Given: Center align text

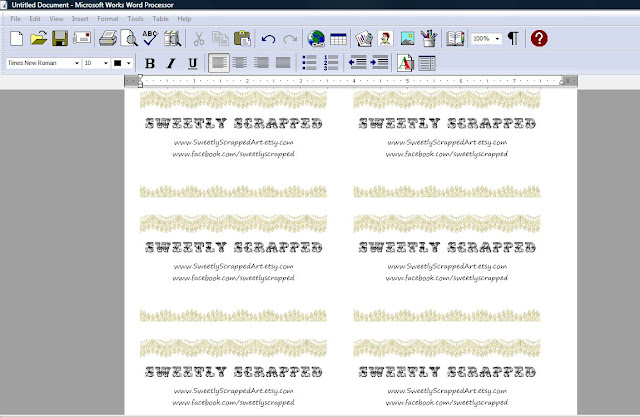Looking at the screenshot, I should tap(240, 63).
